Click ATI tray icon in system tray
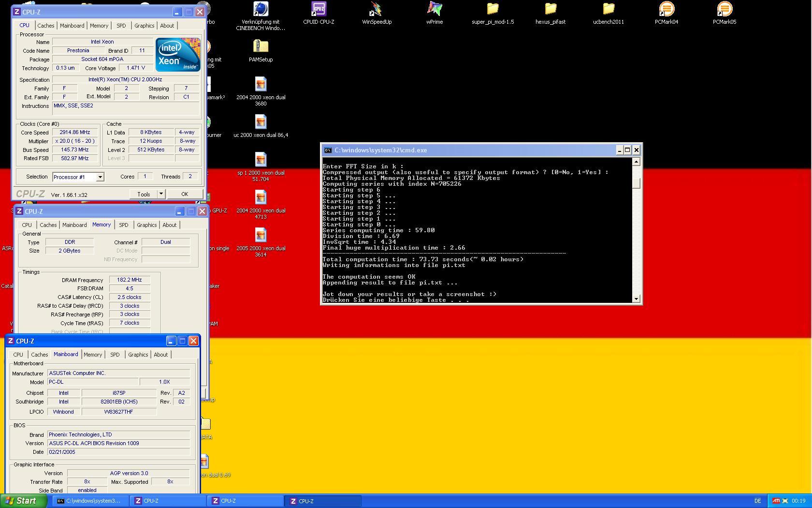This screenshot has height=508, width=812. coord(776,501)
